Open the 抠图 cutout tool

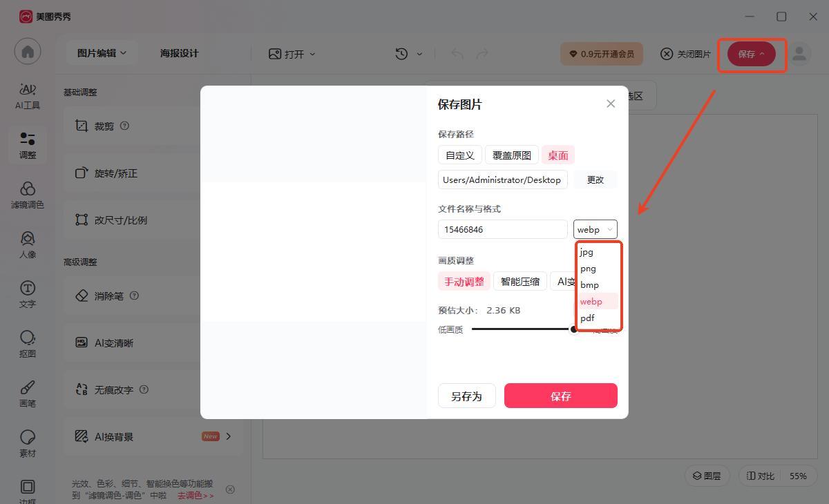click(28, 345)
